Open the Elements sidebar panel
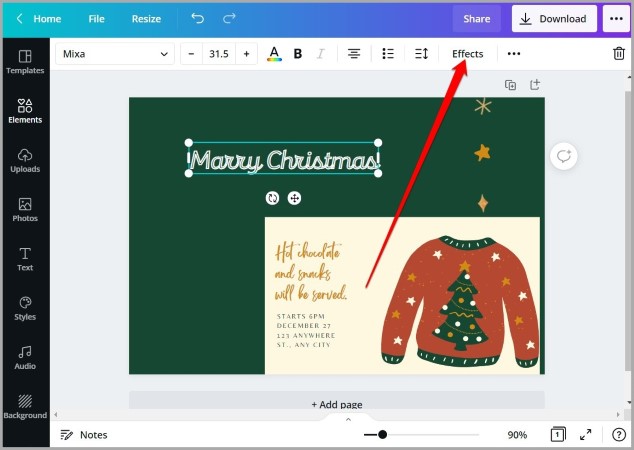The image size is (634, 450). (25, 110)
